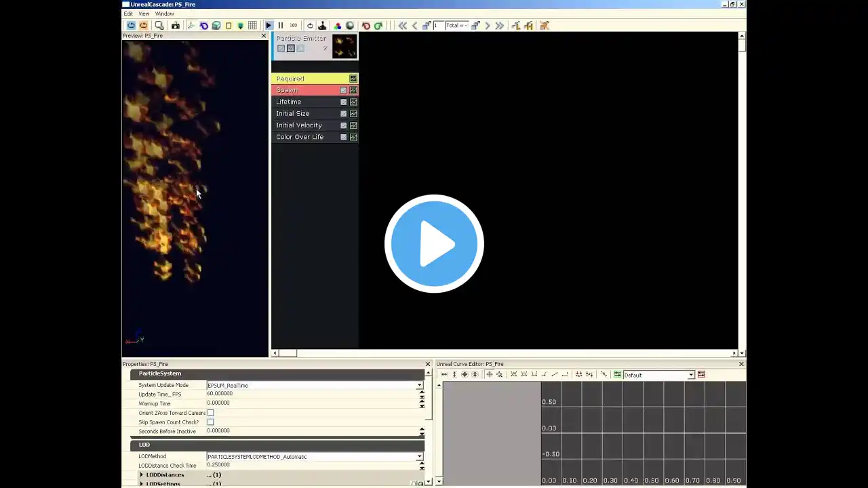This screenshot has height=488, width=868.
Task: Toggle the orbit mode toolbar icon
Action: pyautogui.click(x=204, y=26)
